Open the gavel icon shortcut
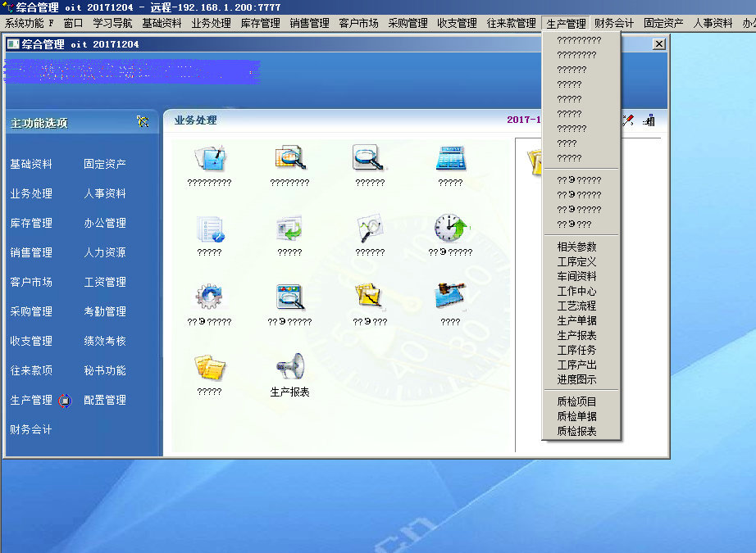Viewport: 756px width, 553px height. [x=450, y=297]
